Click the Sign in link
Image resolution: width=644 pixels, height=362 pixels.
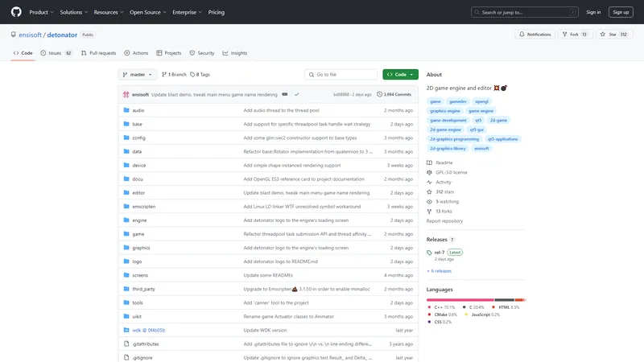click(x=593, y=12)
